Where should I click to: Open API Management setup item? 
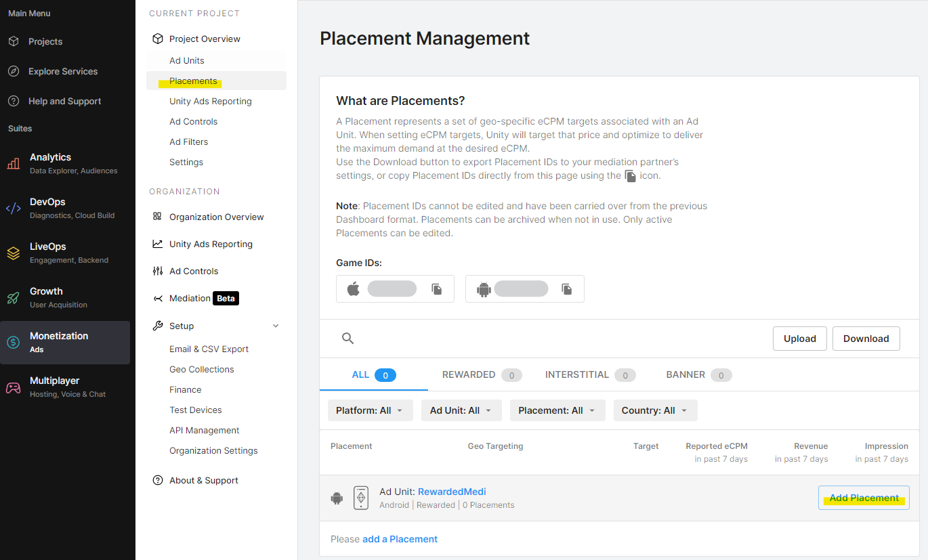(x=205, y=430)
